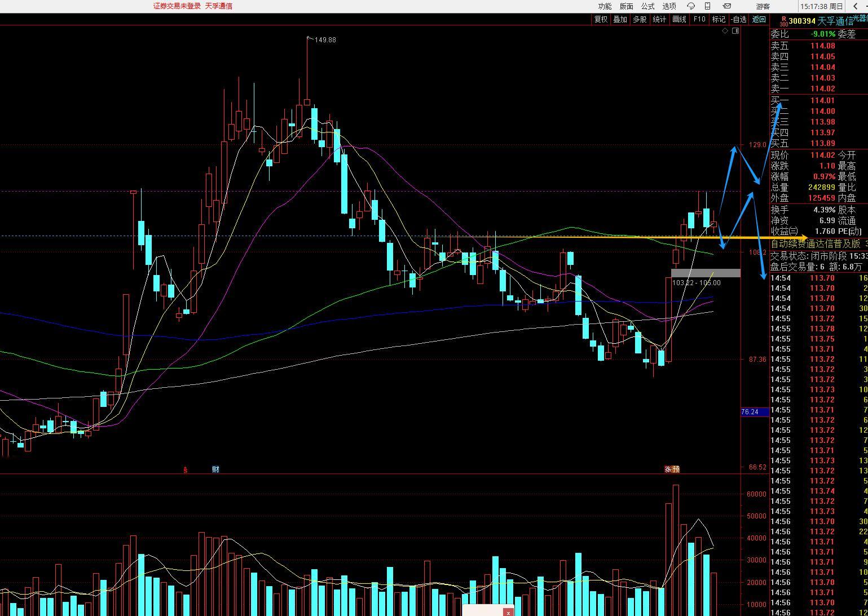Viewport: 868px width, 616px height.
Task: Open the 公式 menu
Action: point(647,6)
